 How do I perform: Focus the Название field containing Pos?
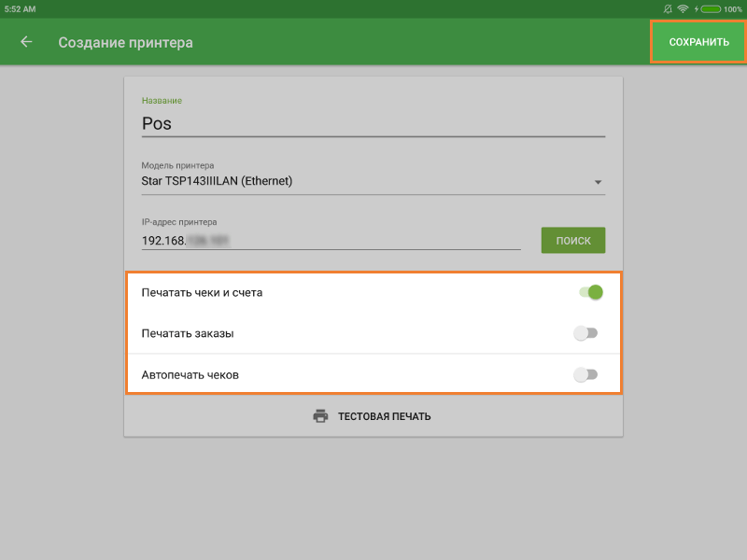coord(373,123)
